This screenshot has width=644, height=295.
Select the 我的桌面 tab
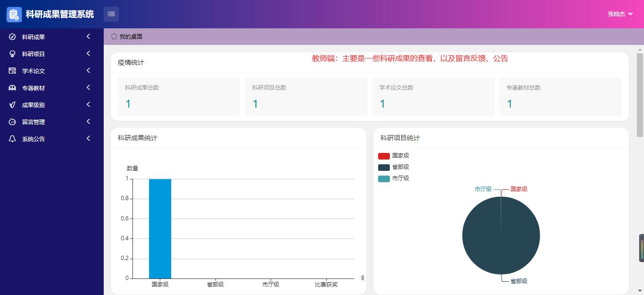click(x=127, y=36)
